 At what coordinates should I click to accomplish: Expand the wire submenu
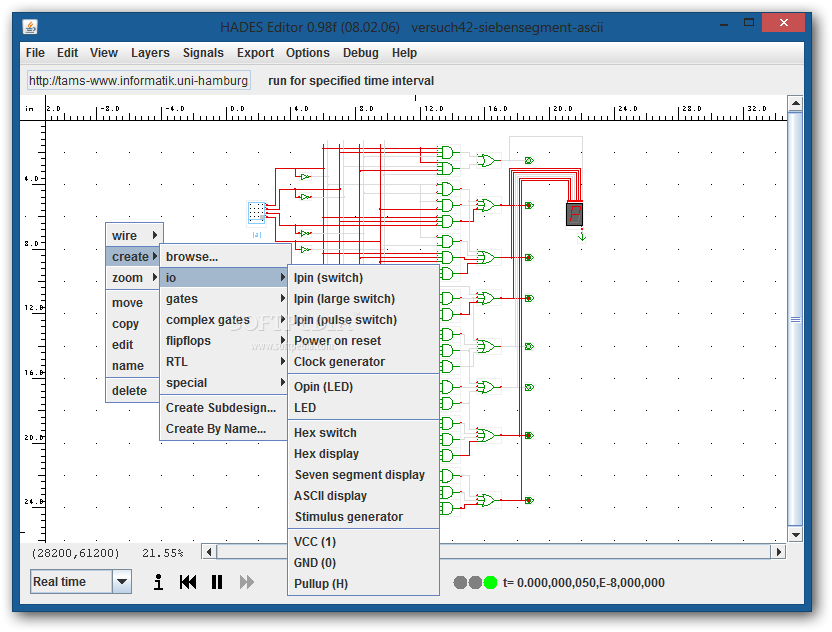click(134, 235)
